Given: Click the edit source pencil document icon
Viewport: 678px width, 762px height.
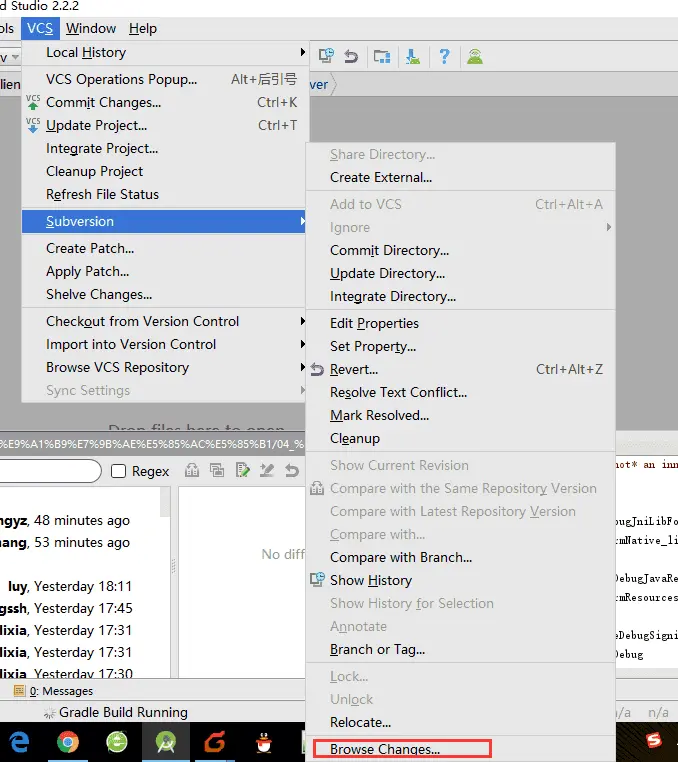Looking at the screenshot, I should tap(243, 470).
